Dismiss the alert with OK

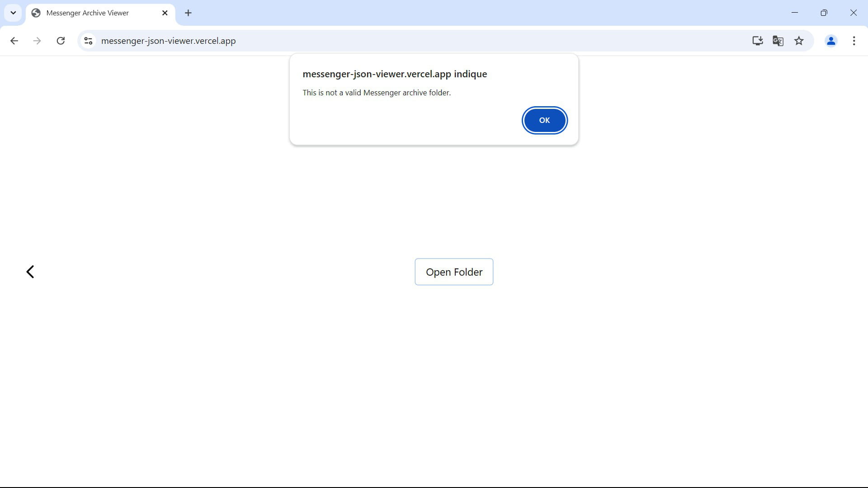point(544,120)
